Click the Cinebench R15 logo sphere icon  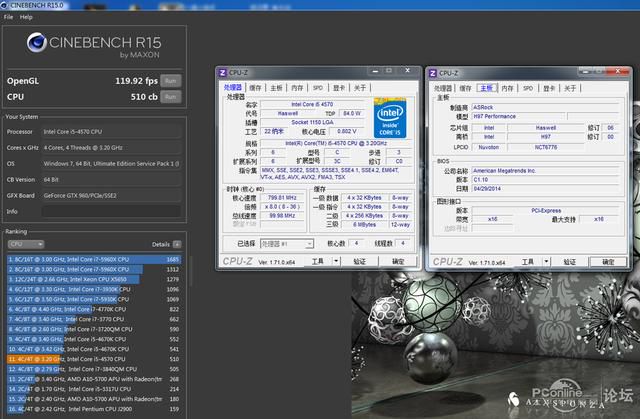click(37, 42)
